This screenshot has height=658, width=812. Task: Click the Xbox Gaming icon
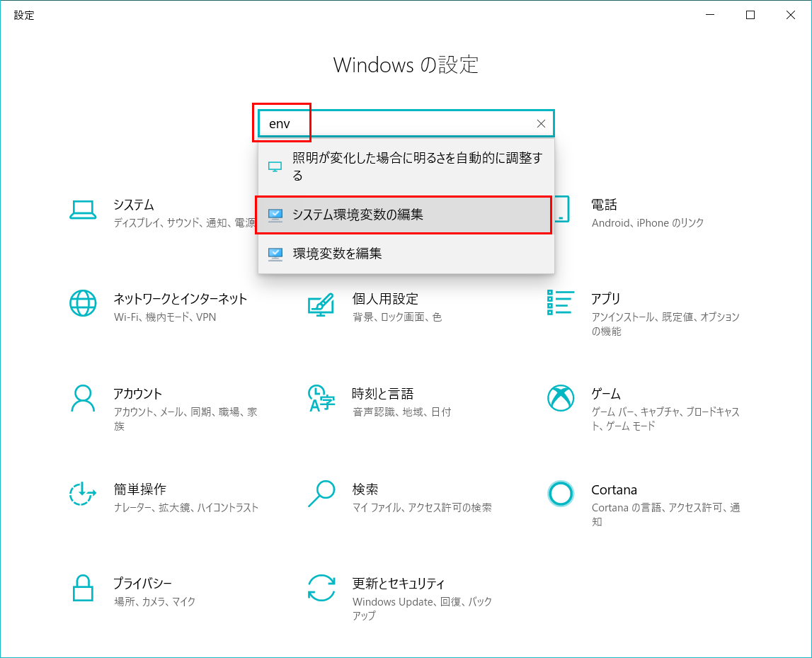tap(560, 398)
